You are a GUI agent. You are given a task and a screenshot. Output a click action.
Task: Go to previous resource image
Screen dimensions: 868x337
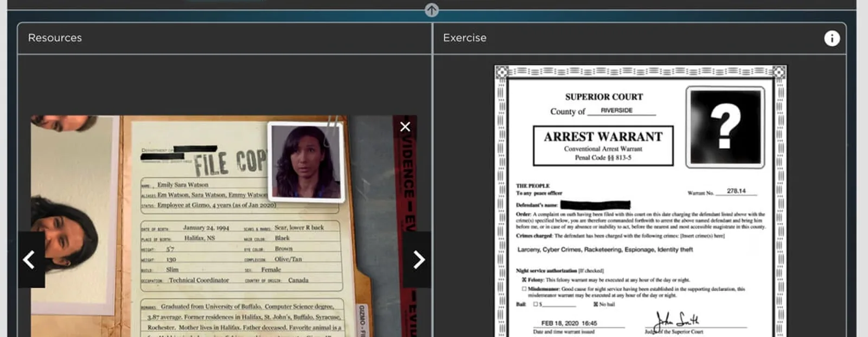(31, 260)
